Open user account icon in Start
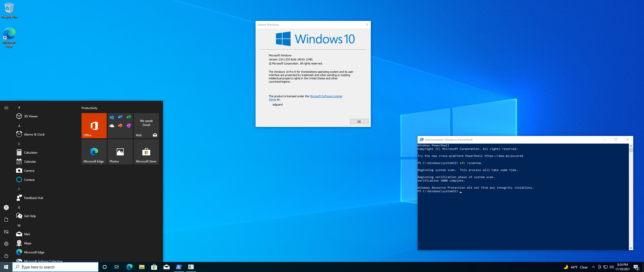Screen dimensions: 644x272 6,208
